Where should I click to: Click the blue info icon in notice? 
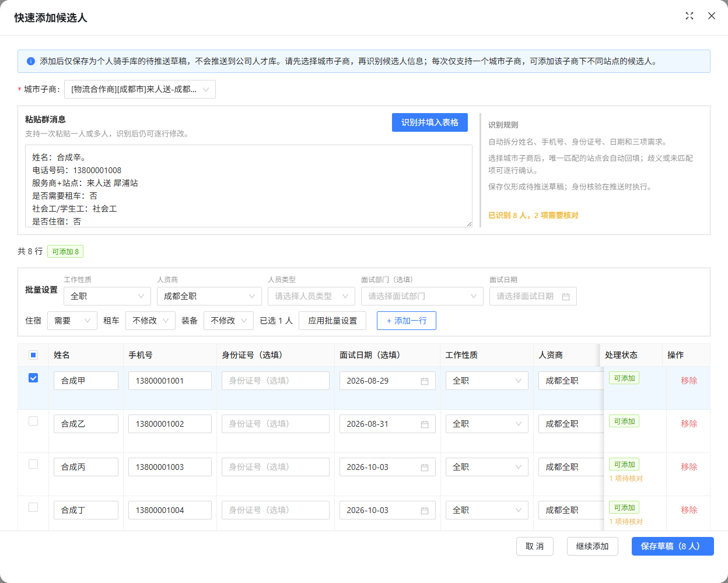[31, 61]
